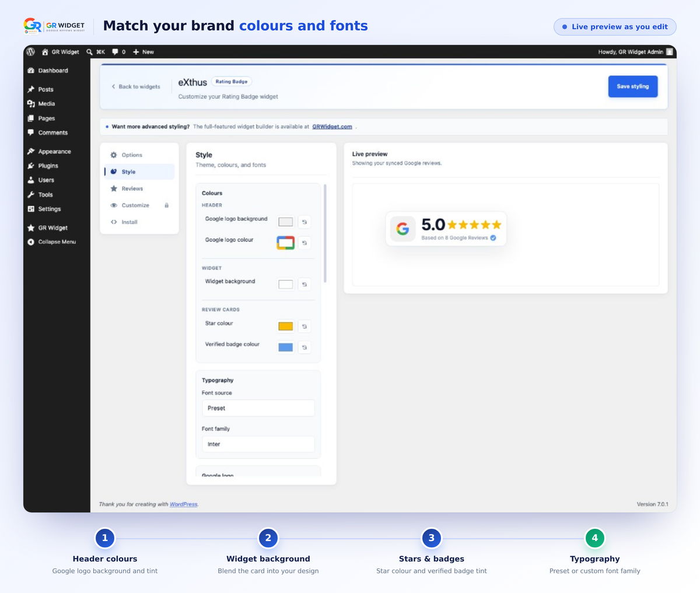
Task: Select the Style tab
Action: coord(139,172)
